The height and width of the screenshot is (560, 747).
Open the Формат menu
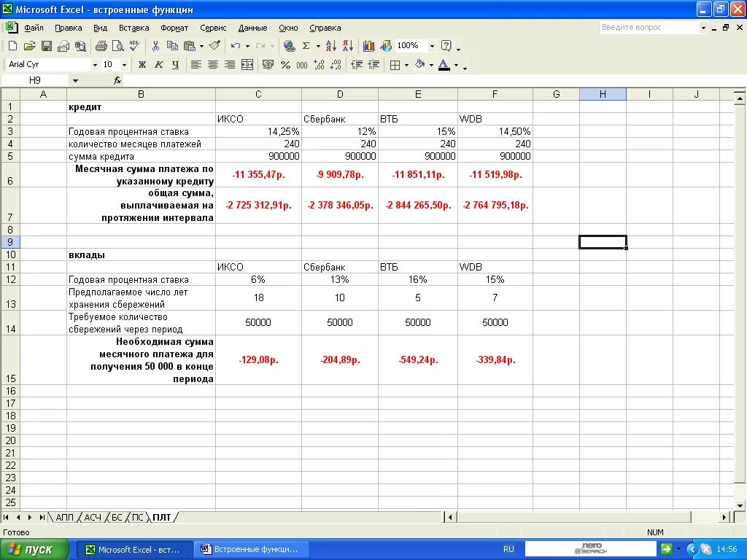174,28
